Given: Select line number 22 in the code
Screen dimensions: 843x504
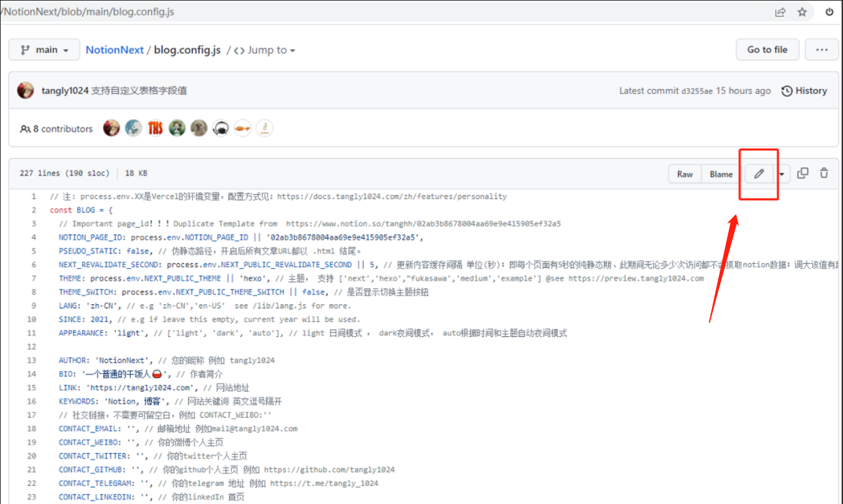Looking at the screenshot, I should 31,483.
